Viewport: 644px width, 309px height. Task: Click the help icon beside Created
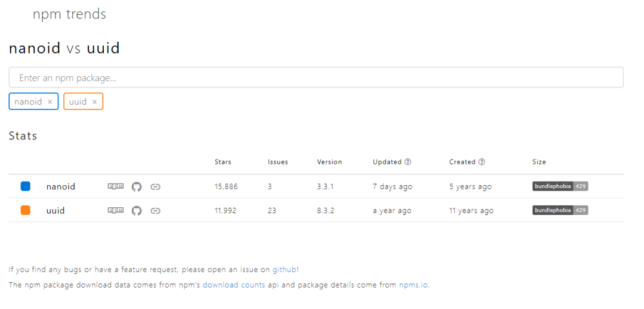(482, 162)
